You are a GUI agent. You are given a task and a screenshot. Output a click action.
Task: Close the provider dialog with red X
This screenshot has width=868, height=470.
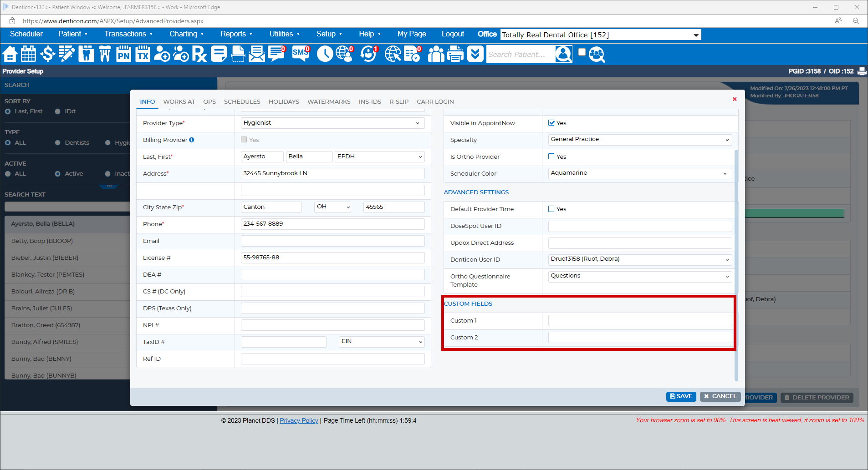pos(735,99)
